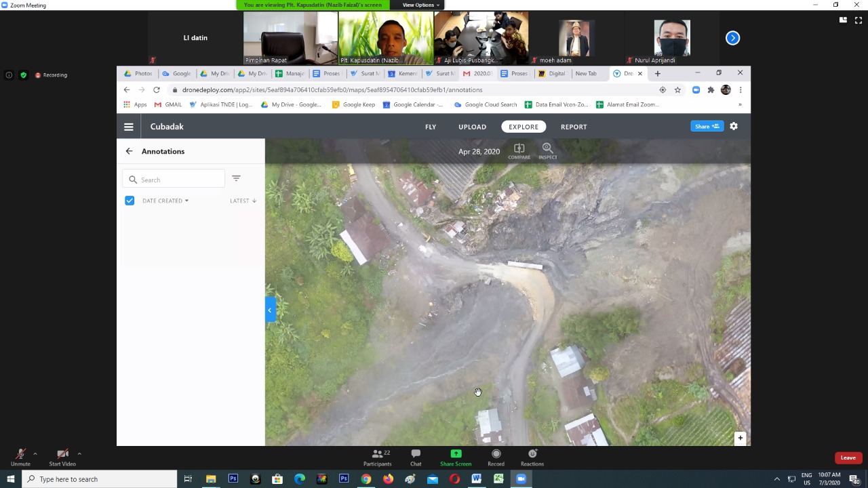Click Chrome profile avatar
The height and width of the screenshot is (488, 868).
(726, 89)
